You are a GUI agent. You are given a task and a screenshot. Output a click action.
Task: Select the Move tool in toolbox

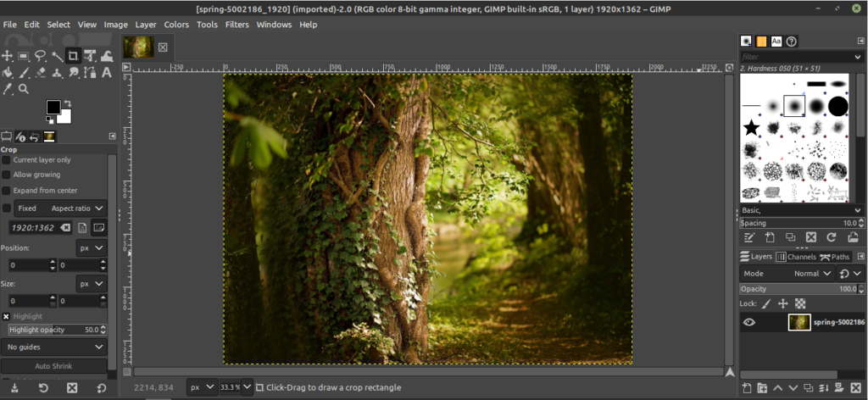coord(7,56)
